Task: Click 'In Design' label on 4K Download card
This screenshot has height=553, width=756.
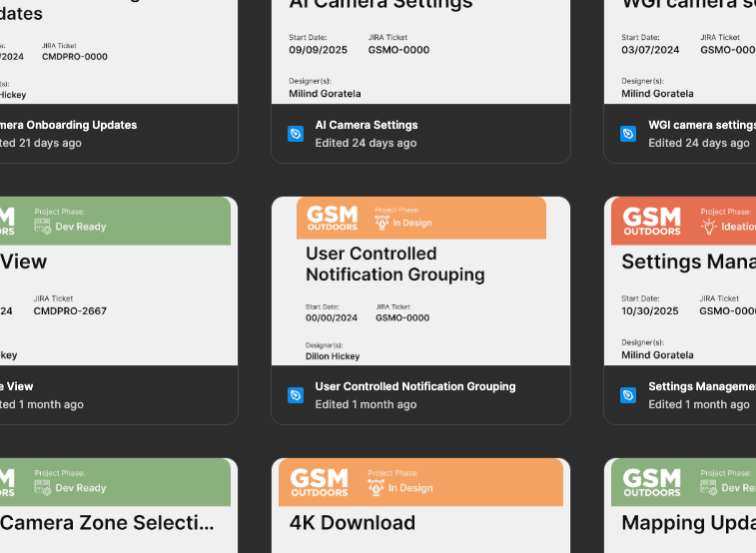Action: (x=410, y=488)
